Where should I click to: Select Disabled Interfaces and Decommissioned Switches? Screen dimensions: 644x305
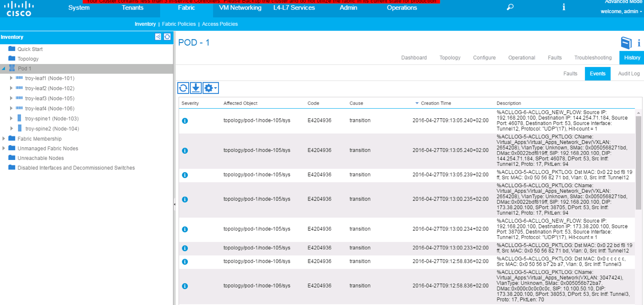[x=76, y=168]
